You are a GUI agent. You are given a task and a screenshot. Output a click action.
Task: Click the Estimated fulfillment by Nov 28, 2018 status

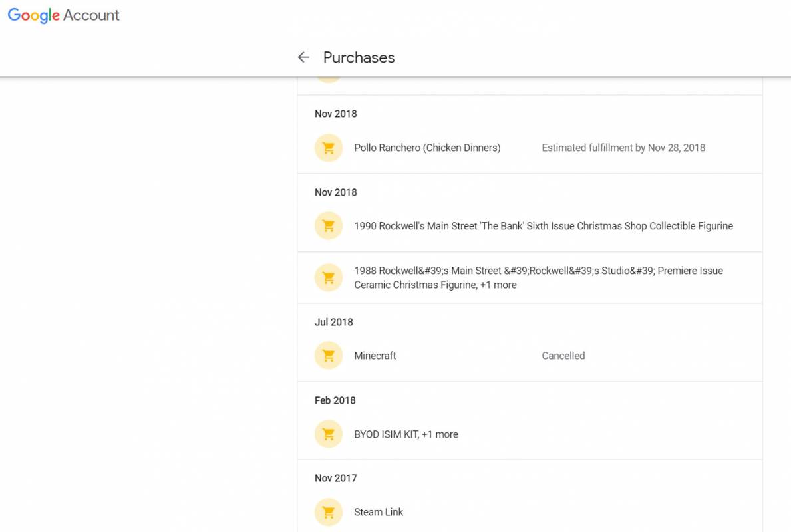[623, 148]
